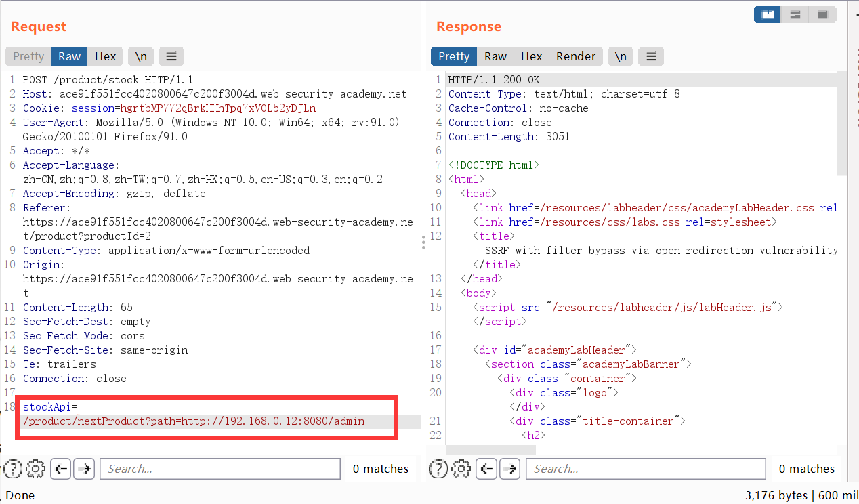Go to next search match in Response
Viewport: 859px width, 504px height.
509,468
